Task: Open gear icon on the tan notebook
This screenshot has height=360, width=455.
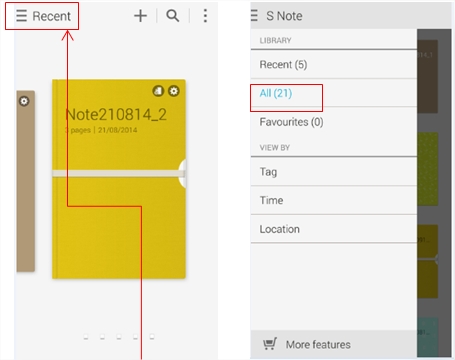Action: tap(24, 101)
